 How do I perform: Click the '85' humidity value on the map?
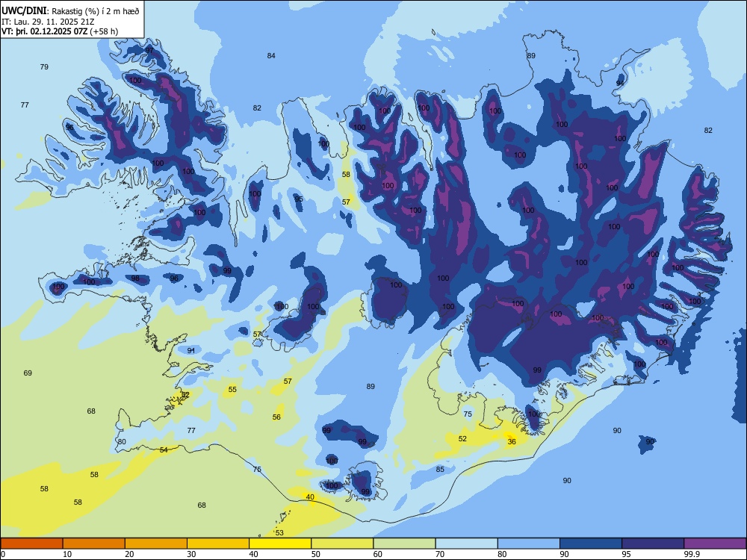tap(440, 470)
